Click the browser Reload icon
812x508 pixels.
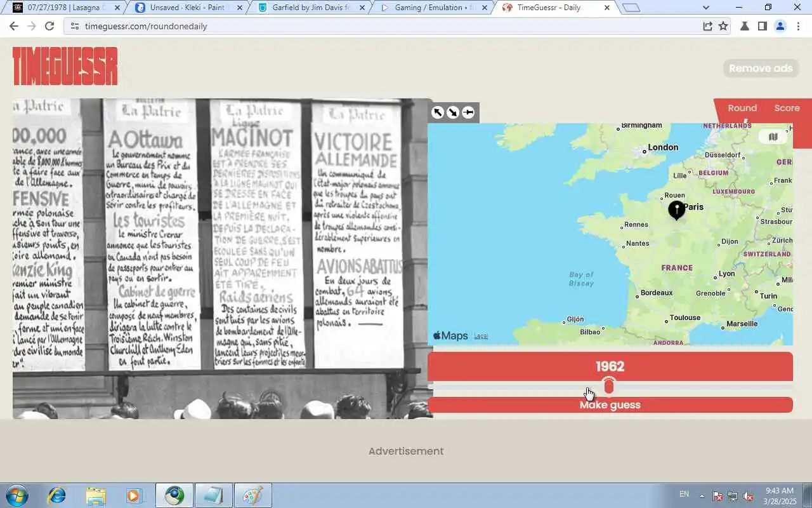49,26
